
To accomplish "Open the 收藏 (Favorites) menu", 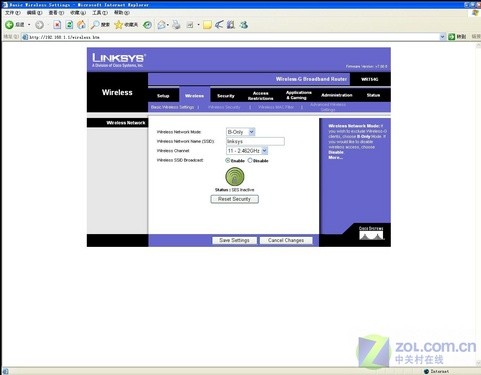I will click(x=78, y=13).
